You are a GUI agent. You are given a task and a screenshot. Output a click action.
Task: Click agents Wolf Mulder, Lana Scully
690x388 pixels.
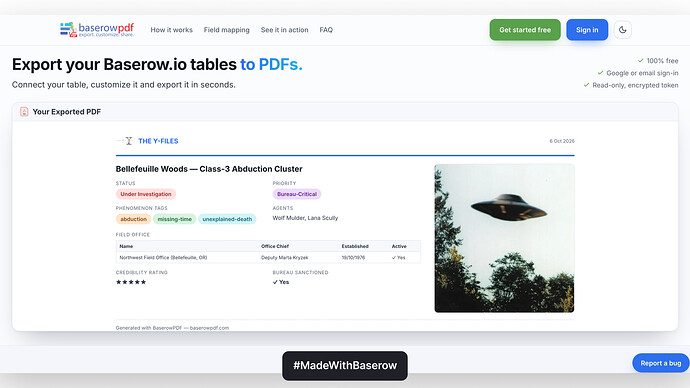[305, 218]
